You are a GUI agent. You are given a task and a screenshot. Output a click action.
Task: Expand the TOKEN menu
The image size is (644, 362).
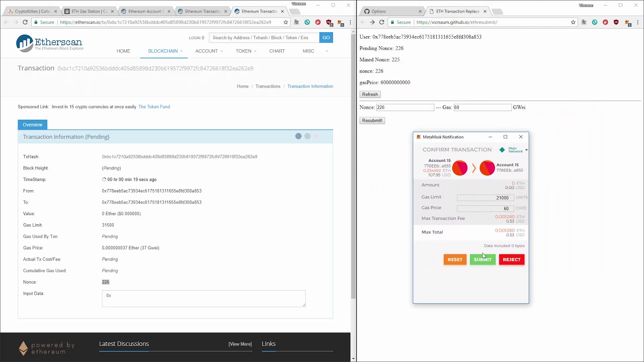coord(246,51)
